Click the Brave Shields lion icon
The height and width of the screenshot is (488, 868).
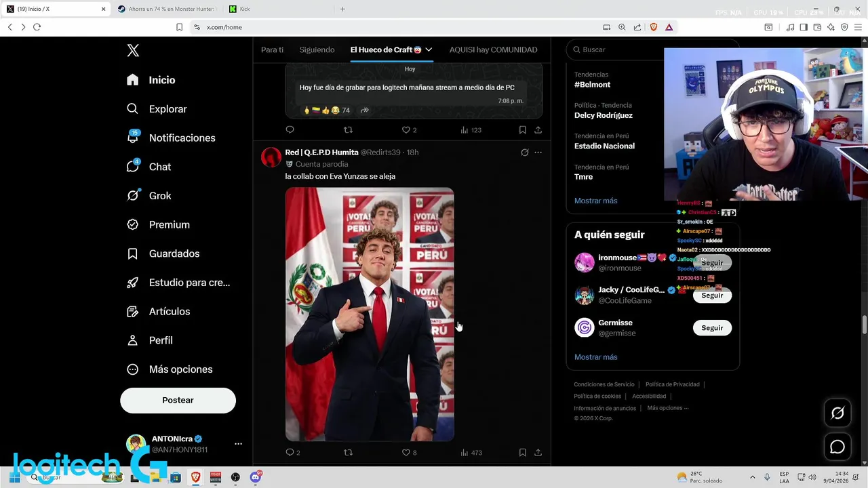pos(654,27)
